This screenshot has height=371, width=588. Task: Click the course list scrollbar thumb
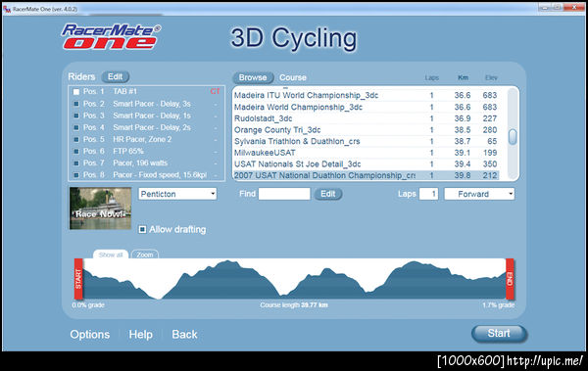tap(513, 136)
